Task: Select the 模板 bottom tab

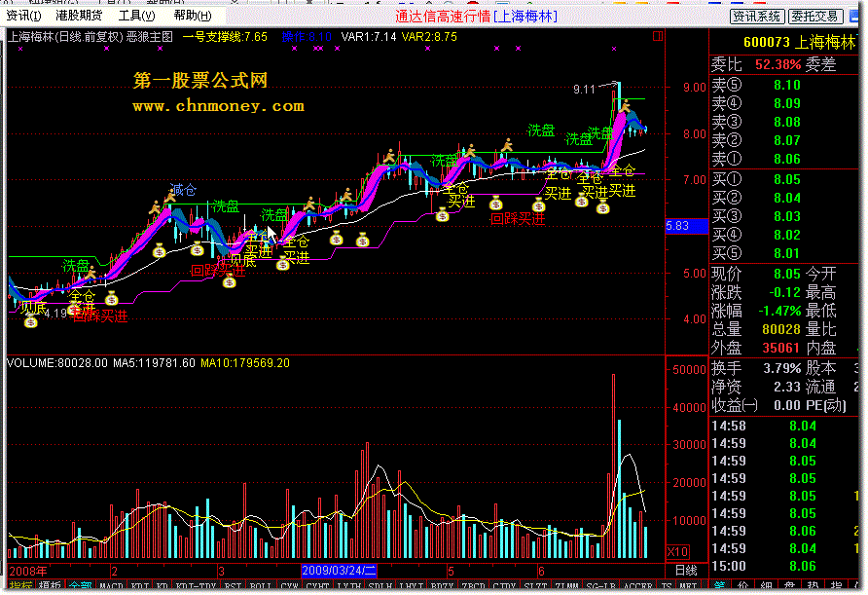Action: click(51, 585)
